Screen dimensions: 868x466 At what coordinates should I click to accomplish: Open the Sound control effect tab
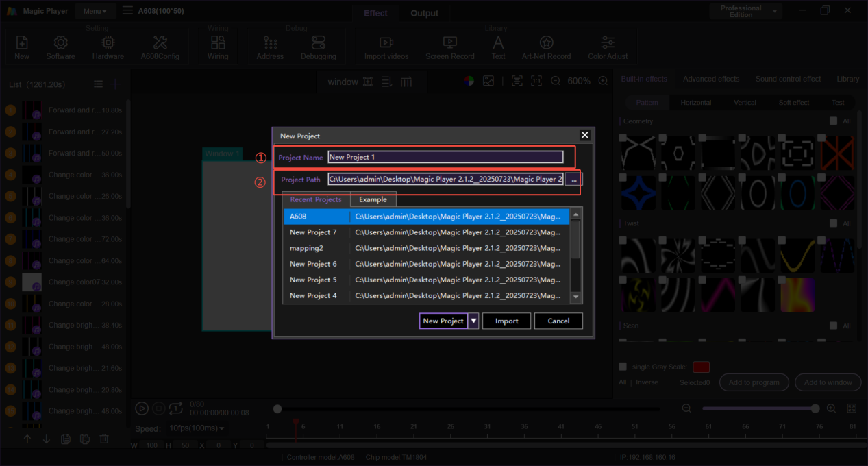(788, 79)
